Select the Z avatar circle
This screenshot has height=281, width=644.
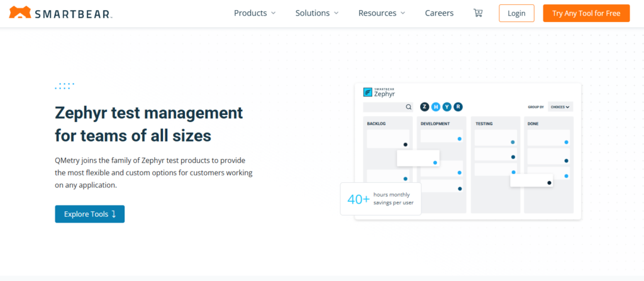coord(425,107)
